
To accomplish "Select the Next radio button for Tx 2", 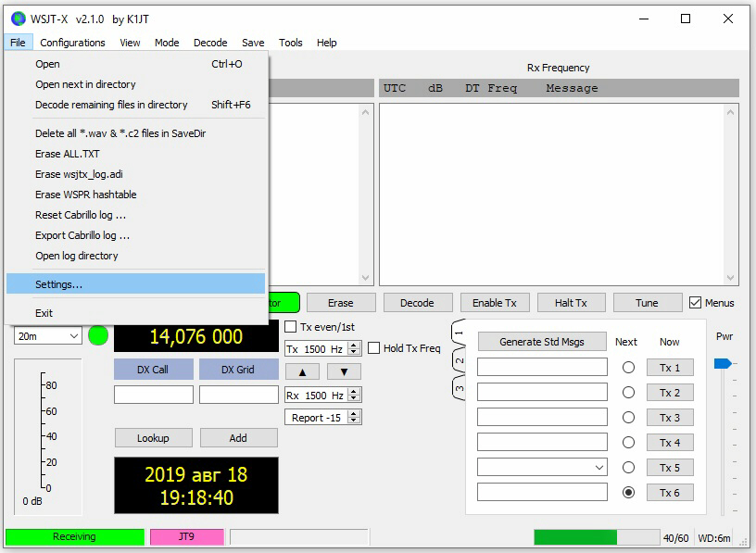I will [x=628, y=393].
